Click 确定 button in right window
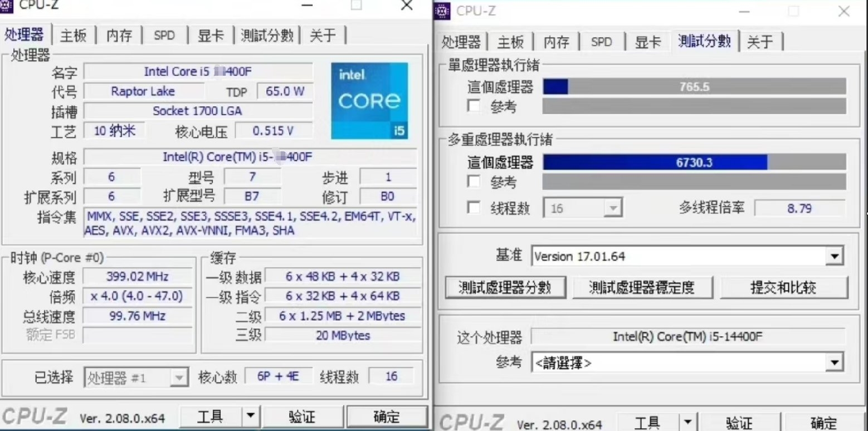Screen dimensions: 868x431 click(823, 423)
